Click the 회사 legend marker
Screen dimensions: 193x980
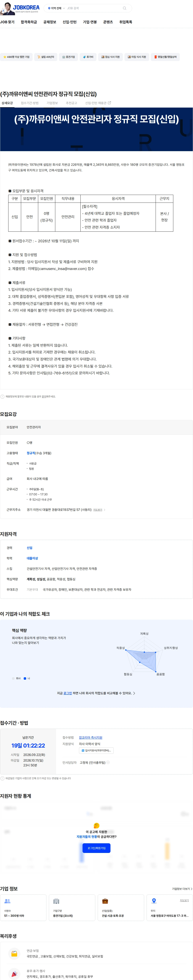point(13,678)
